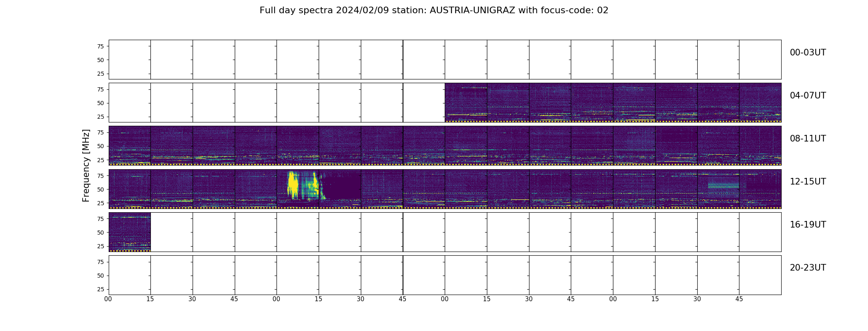The height and width of the screenshot is (331, 868).
Task: Click the leftmost "00" x-axis tick label
Action: [108, 299]
